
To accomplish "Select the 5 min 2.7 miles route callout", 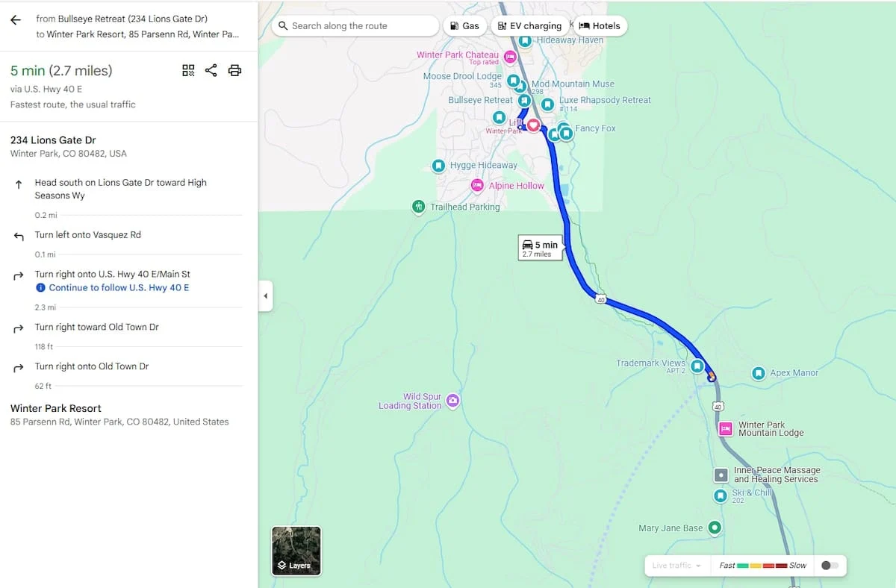I will (x=541, y=248).
